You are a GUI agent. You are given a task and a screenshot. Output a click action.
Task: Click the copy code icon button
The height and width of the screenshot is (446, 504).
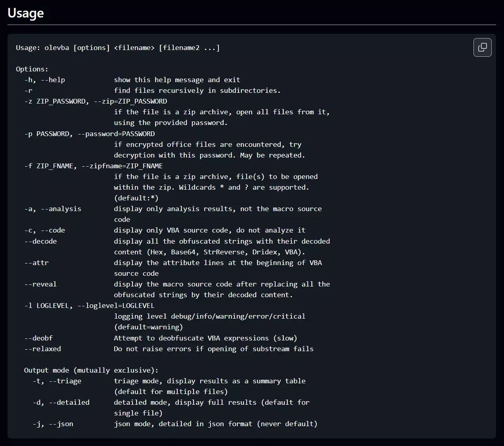tap(482, 48)
